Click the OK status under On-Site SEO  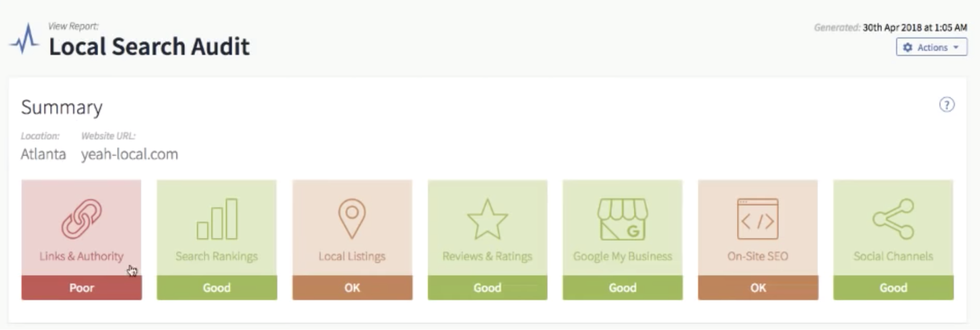[758, 287]
